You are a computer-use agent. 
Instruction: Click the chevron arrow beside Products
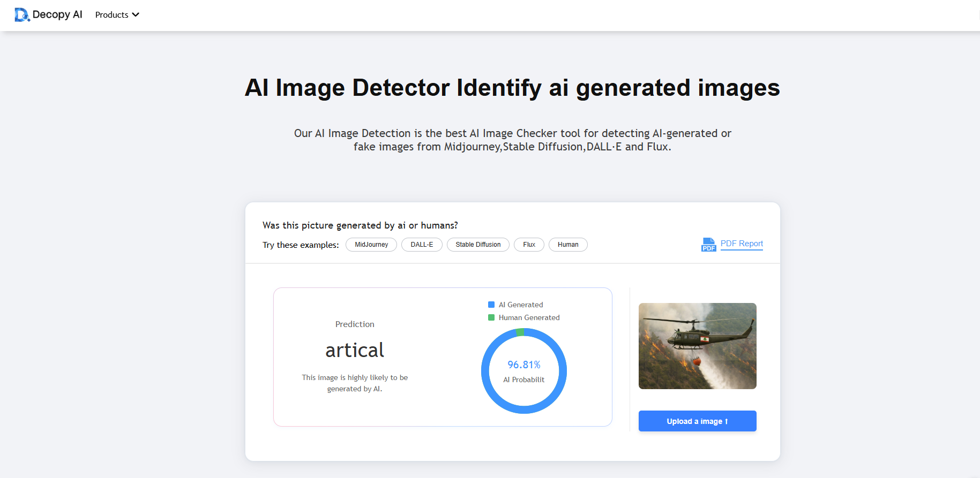[136, 15]
